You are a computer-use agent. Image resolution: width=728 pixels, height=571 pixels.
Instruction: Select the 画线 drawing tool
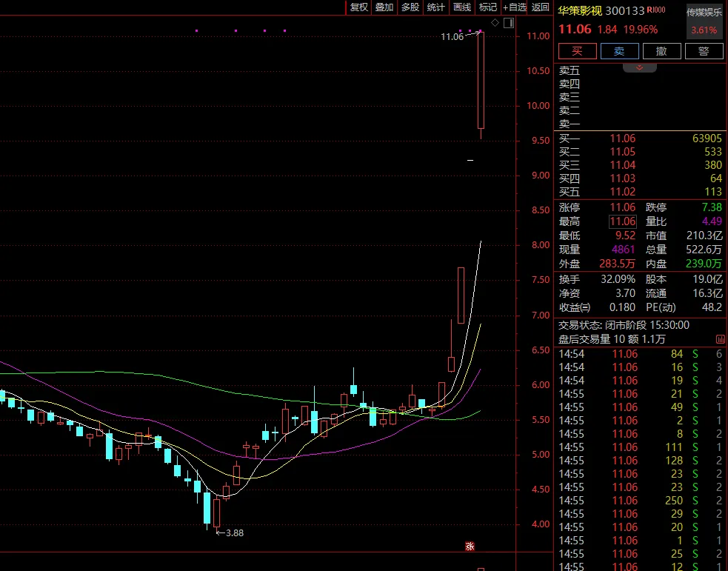pyautogui.click(x=462, y=7)
